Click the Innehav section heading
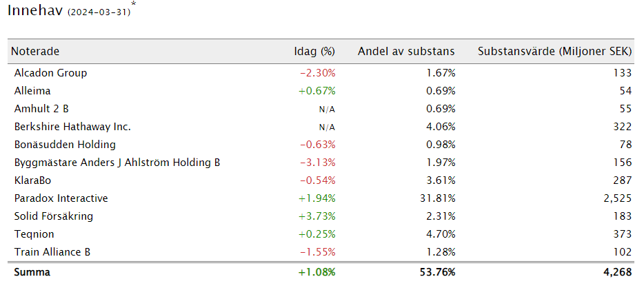This screenshot has height=290, width=644. (35, 10)
